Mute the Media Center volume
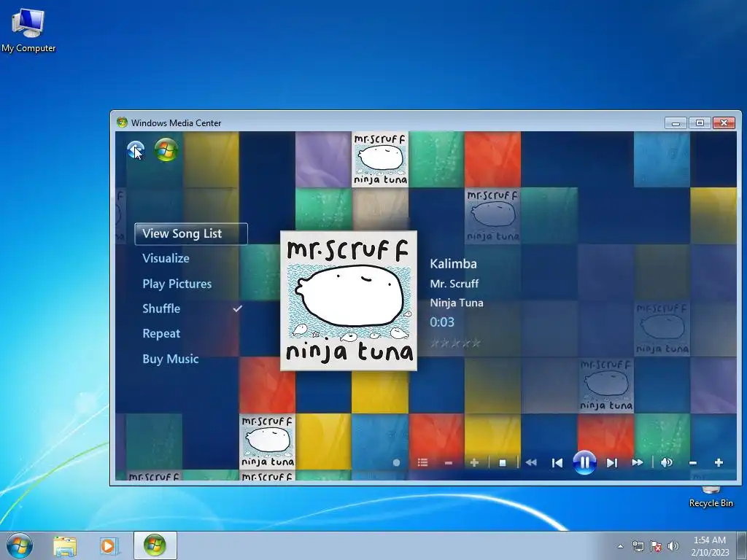 click(x=667, y=462)
